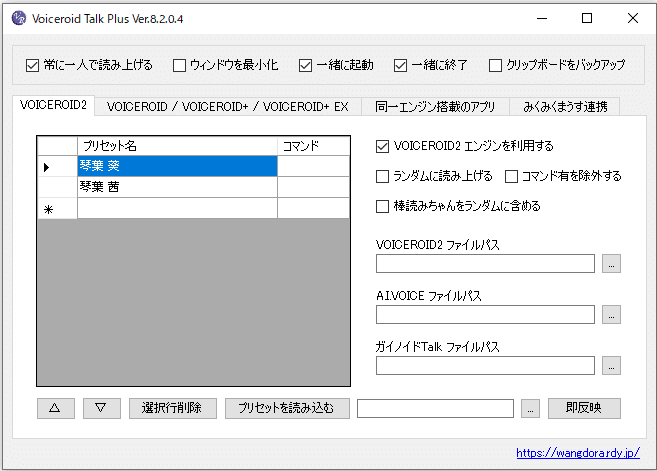Screen dimensions: 657x471
Task: Open 同一エンジン搭載のアプリ tab
Action: [435, 107]
